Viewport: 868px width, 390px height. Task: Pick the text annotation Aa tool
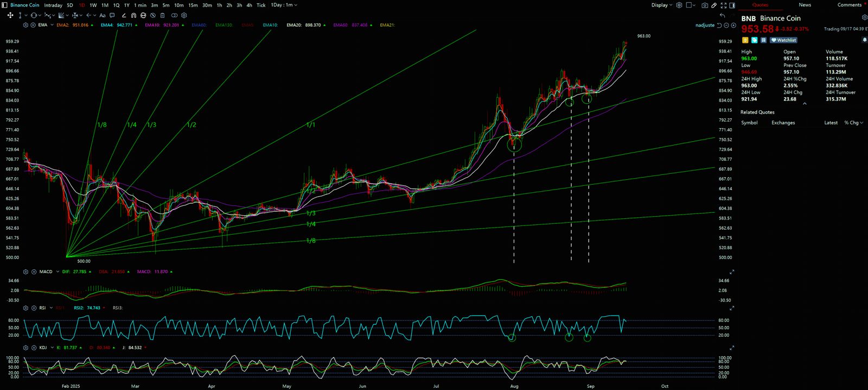(x=103, y=15)
